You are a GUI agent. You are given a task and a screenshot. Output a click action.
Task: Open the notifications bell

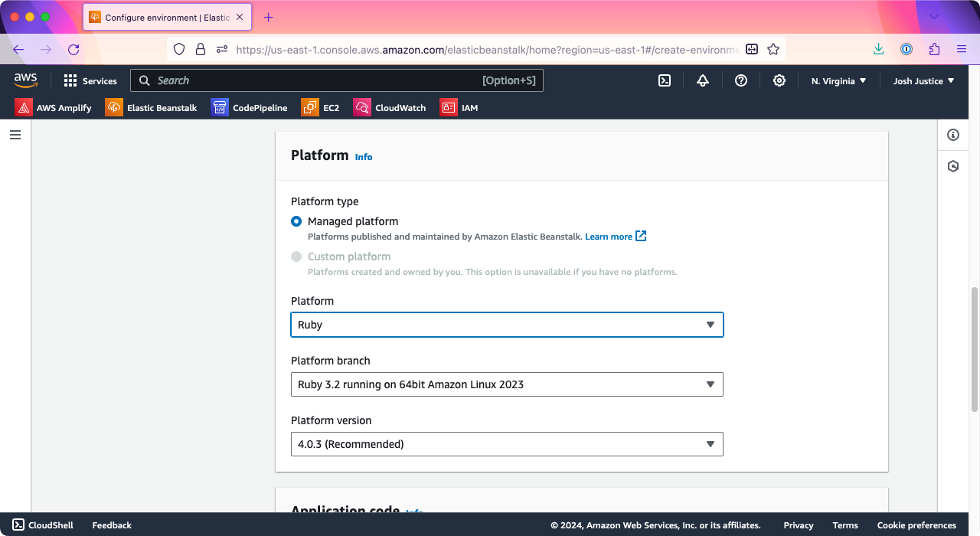(x=703, y=80)
